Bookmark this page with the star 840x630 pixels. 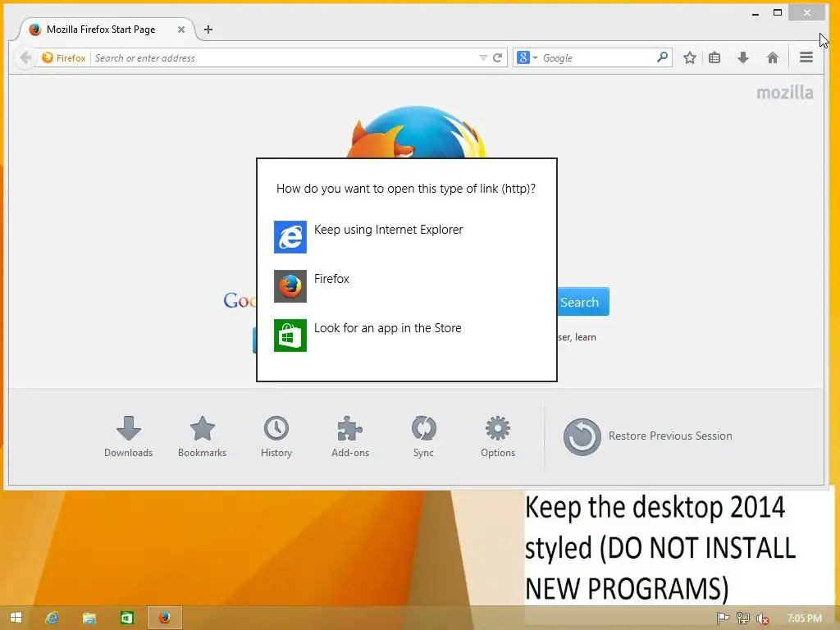[689, 57]
